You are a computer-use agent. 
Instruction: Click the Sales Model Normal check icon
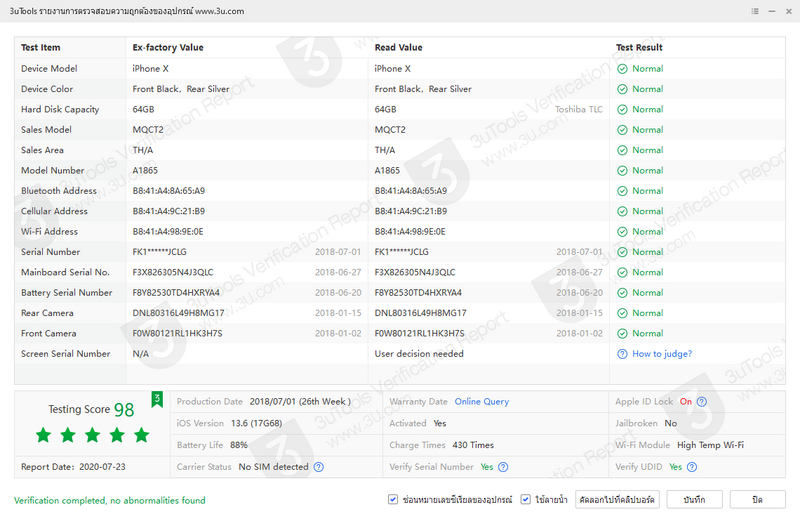(x=622, y=130)
